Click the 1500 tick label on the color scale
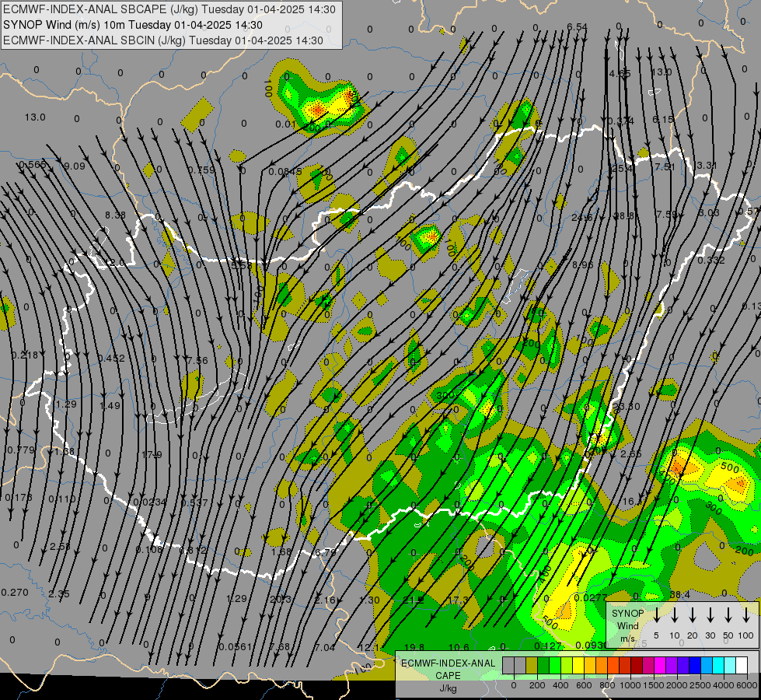This screenshot has width=761, height=700. coord(654,685)
